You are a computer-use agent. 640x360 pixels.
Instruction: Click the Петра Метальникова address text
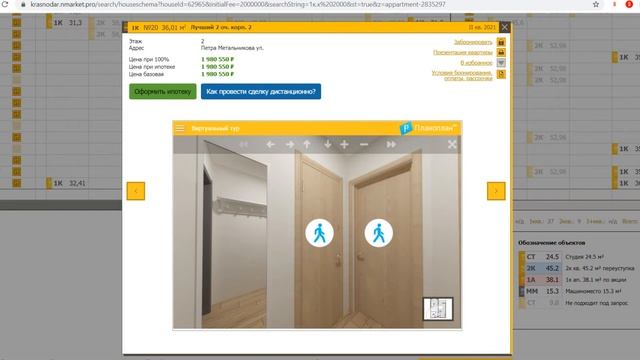(x=232, y=48)
